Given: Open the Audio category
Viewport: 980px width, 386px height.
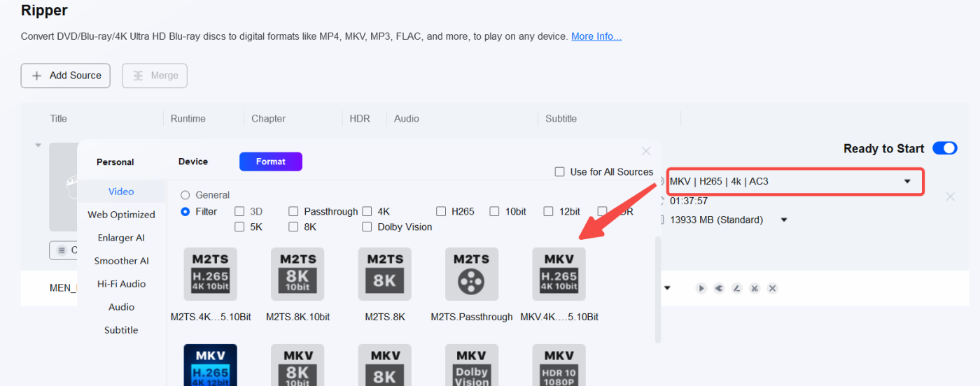Looking at the screenshot, I should (121, 307).
